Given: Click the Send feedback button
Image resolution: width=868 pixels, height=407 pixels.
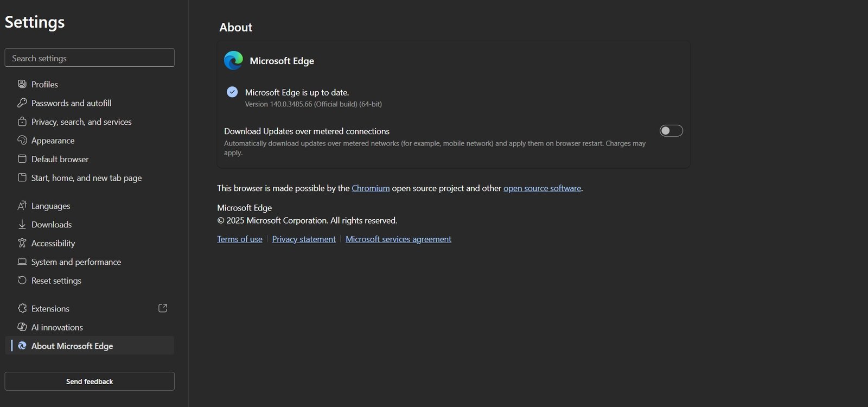Looking at the screenshot, I should 90,381.
